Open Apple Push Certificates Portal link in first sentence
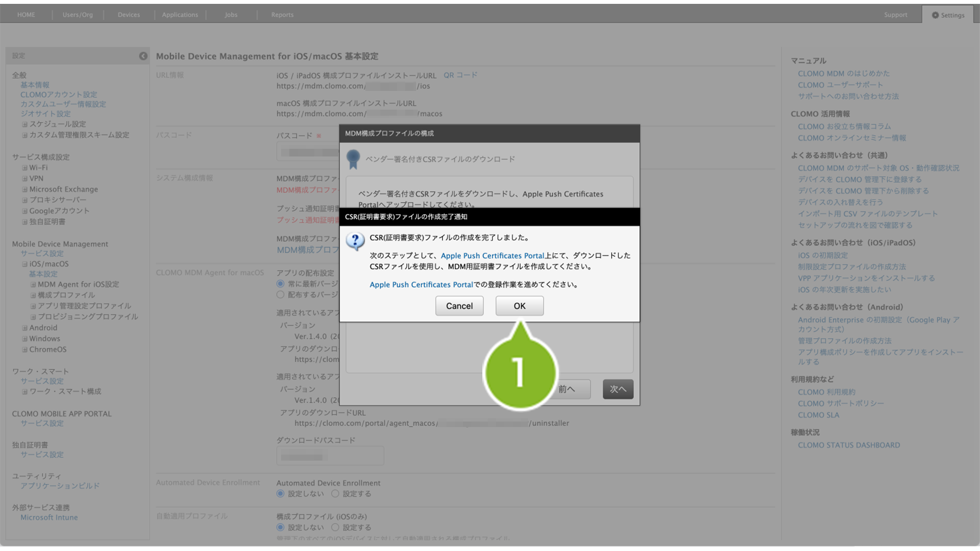Screen dimensions: 980x551 [x=492, y=256]
